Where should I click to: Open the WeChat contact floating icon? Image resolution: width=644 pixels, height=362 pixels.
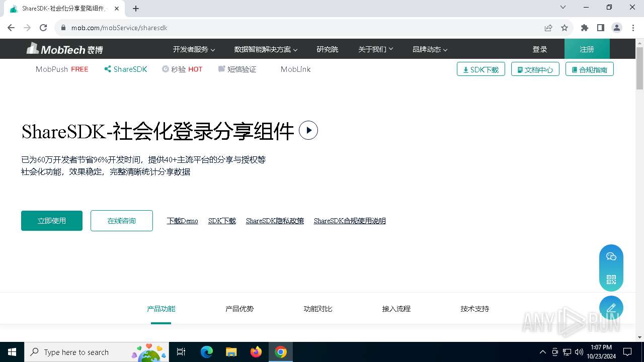pos(611,256)
